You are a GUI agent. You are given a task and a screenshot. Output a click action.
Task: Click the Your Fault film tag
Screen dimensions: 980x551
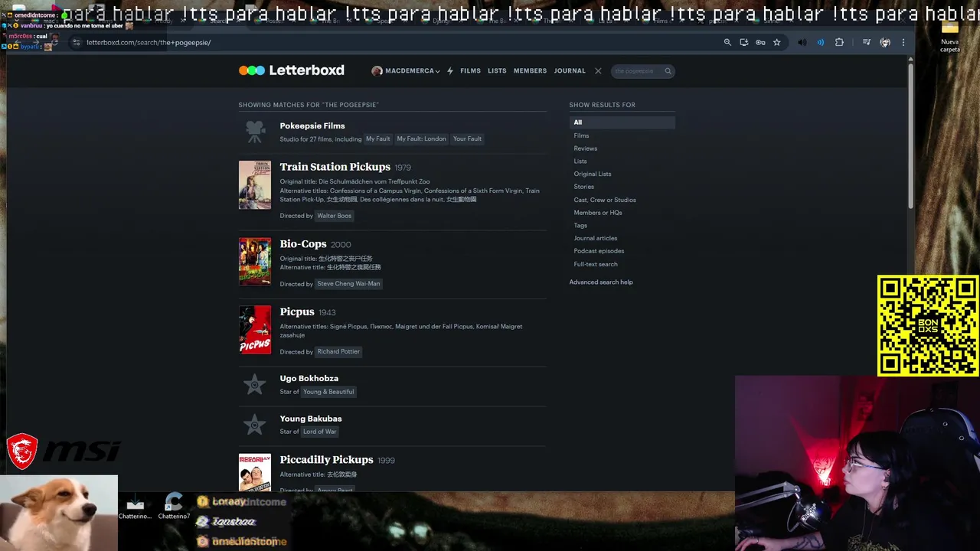coord(467,139)
